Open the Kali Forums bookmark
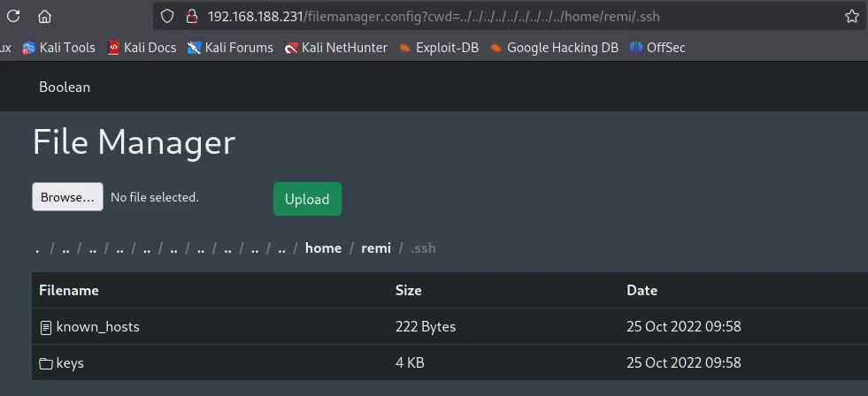Screen dimensions: 868x396 coord(230,48)
